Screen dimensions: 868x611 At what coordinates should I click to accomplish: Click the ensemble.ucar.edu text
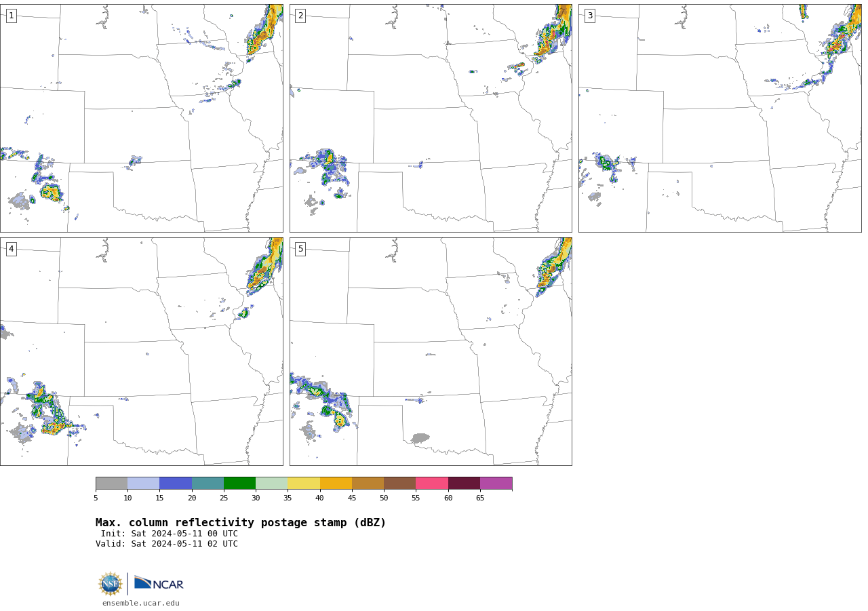(141, 603)
